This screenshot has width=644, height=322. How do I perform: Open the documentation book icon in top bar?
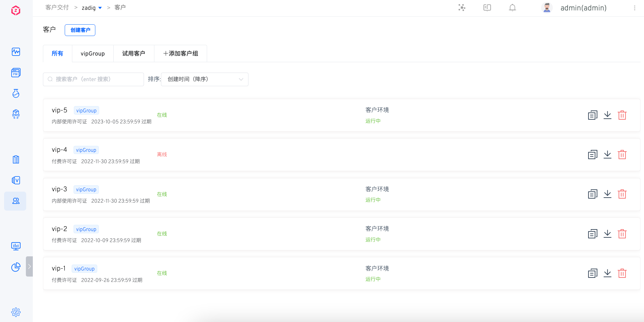[487, 8]
